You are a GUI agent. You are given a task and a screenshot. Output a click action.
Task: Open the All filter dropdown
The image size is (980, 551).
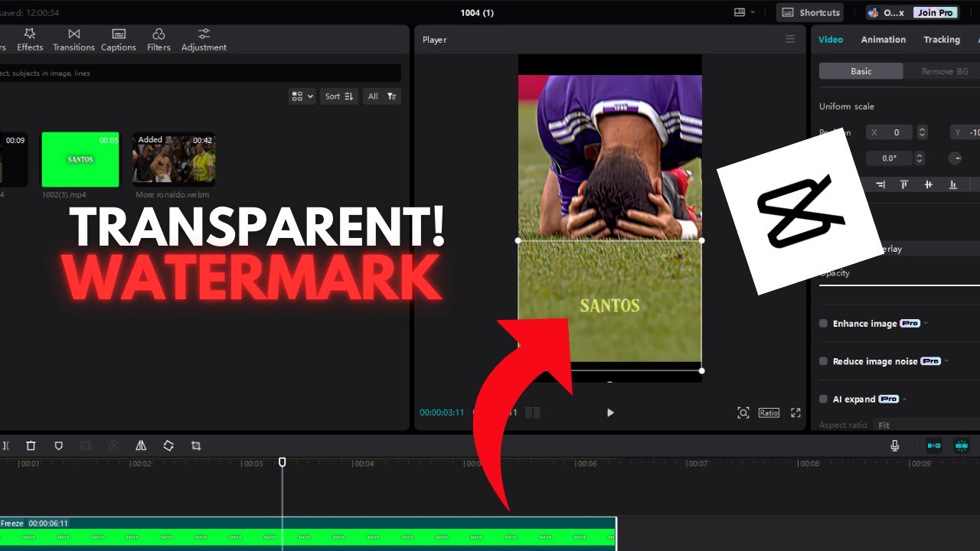[x=381, y=96]
